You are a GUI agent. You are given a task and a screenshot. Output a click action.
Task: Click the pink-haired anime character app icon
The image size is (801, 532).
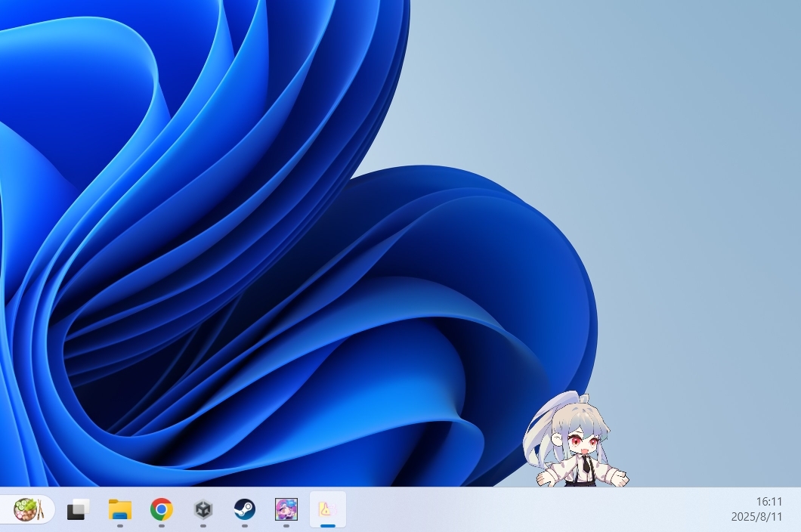click(x=286, y=510)
